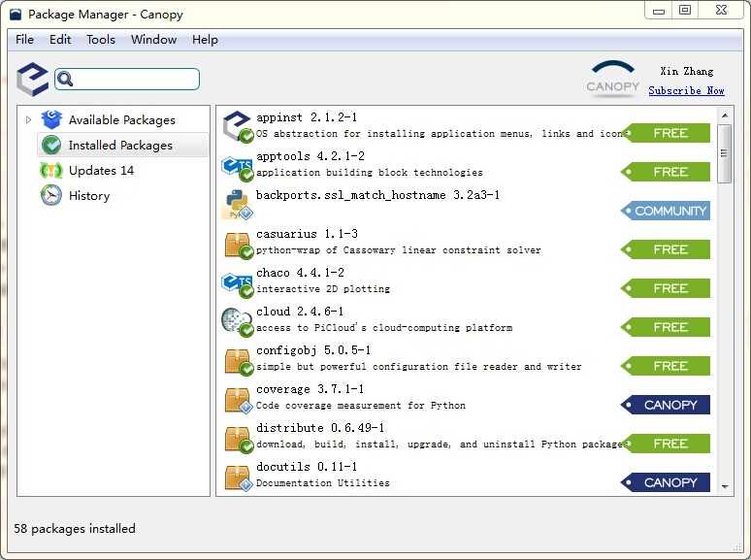Screen dimensions: 751x560
Task: Click the package list scrollbar thumb
Action: 724,153
